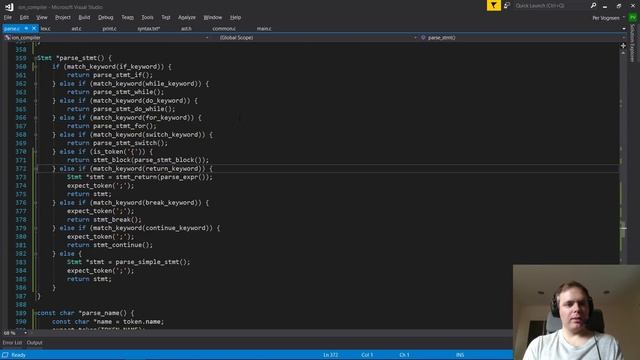Switch to the ast.c tab

tap(76, 29)
